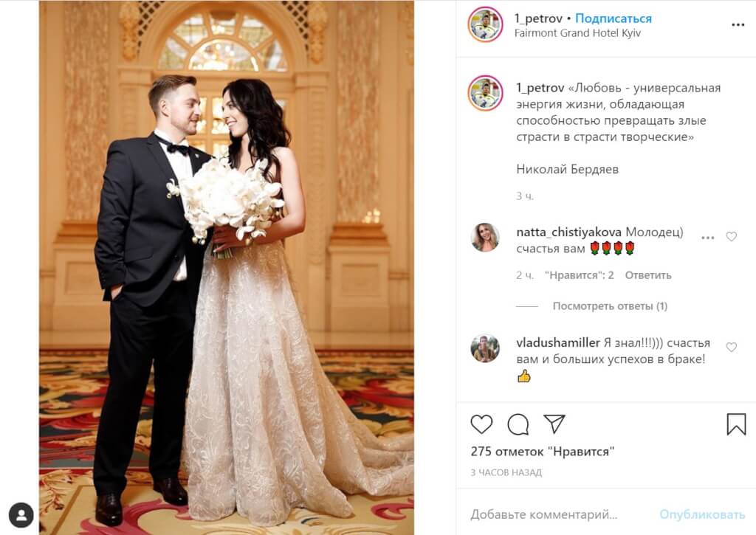This screenshot has width=756, height=535.
Task: Reply to natta_chistiyakova with Ответить
Action: (648, 275)
